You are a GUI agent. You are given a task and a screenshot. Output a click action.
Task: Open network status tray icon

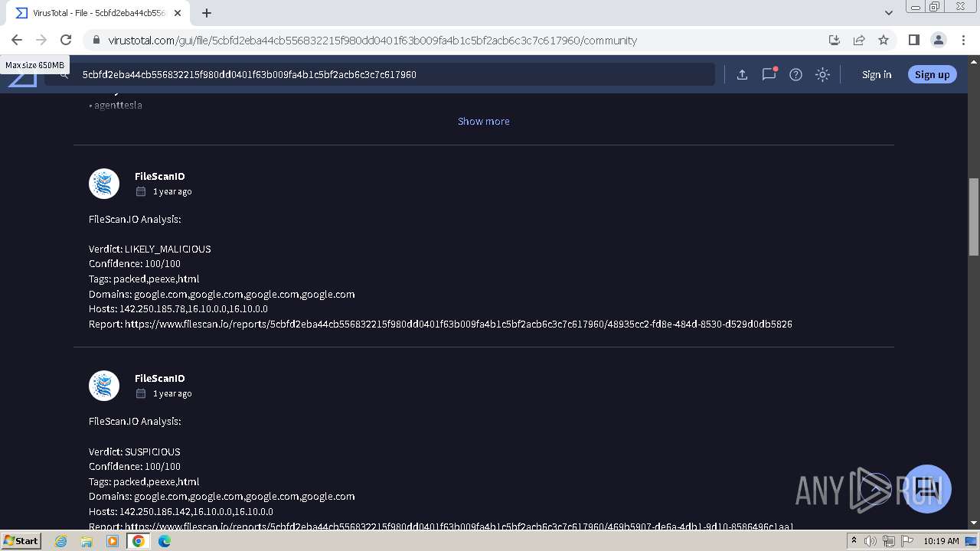coord(889,541)
